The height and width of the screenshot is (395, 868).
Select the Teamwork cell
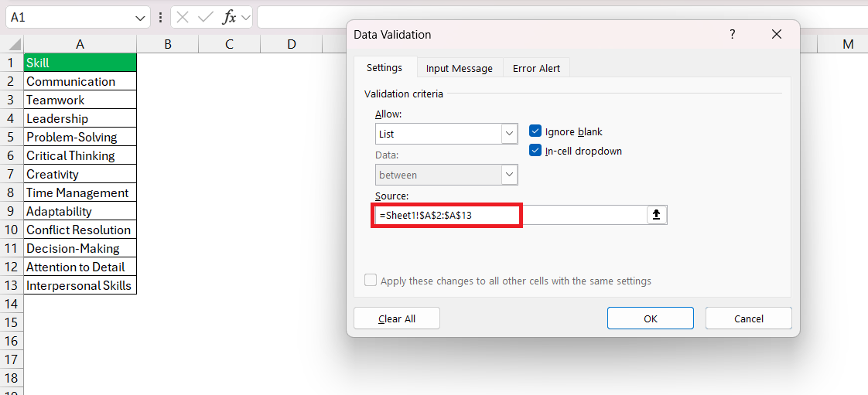click(x=80, y=100)
